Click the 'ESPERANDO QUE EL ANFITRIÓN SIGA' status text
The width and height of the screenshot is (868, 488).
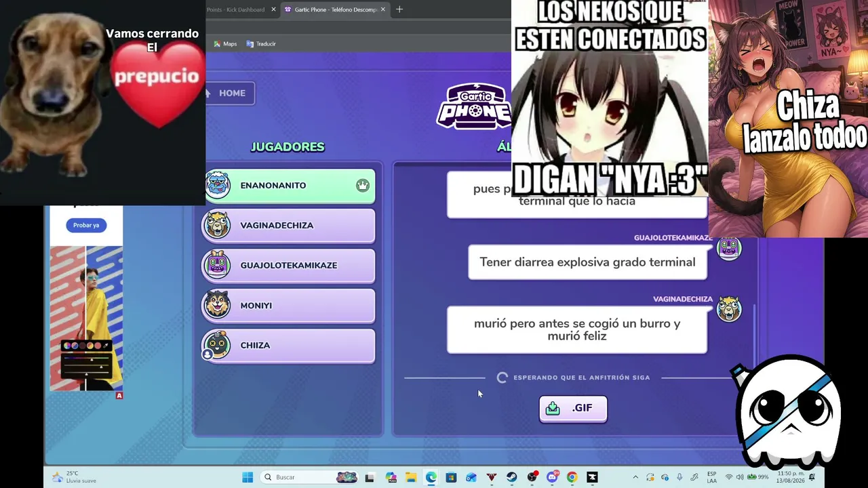click(581, 378)
